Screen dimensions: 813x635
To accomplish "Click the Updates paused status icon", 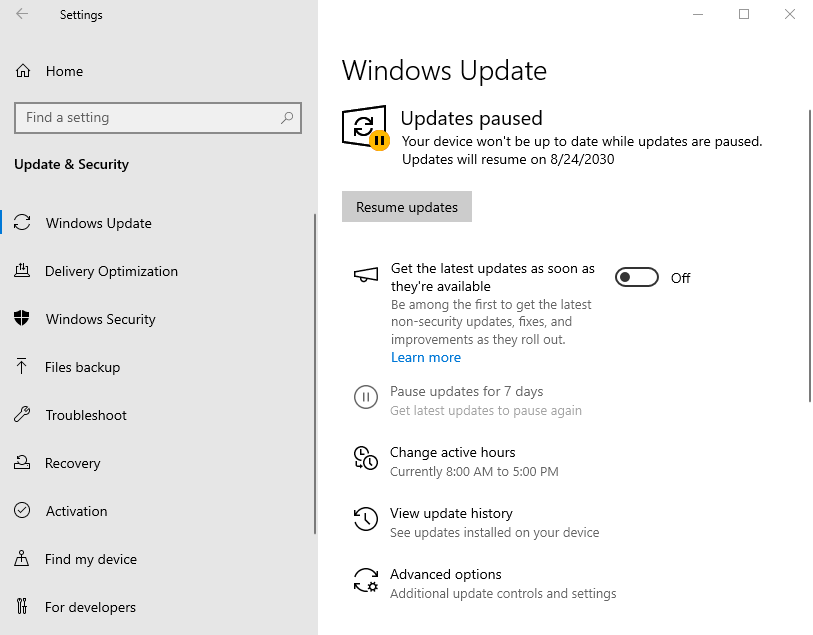I will coord(366,128).
